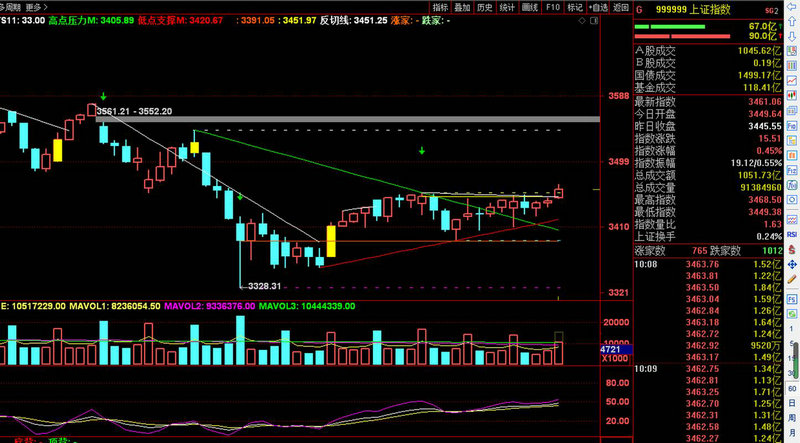Select the 统计 statistics button
Viewport: 800px width, 443px height.
pyautogui.click(x=508, y=7)
